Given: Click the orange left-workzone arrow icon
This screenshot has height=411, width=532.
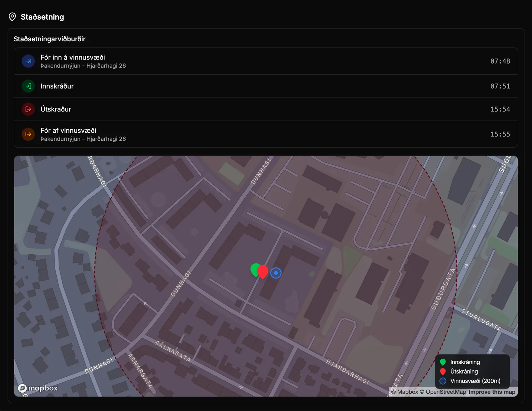Looking at the screenshot, I should (28, 134).
